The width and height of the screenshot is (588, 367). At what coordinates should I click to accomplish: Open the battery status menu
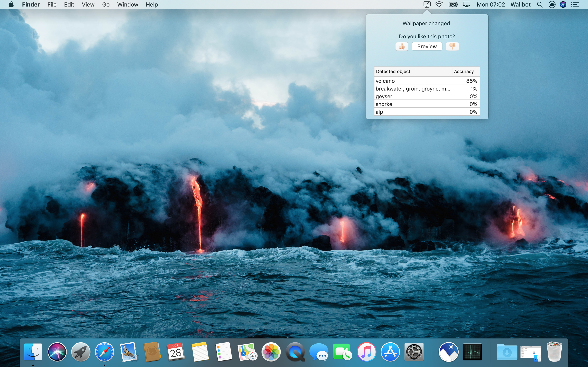(x=453, y=4)
